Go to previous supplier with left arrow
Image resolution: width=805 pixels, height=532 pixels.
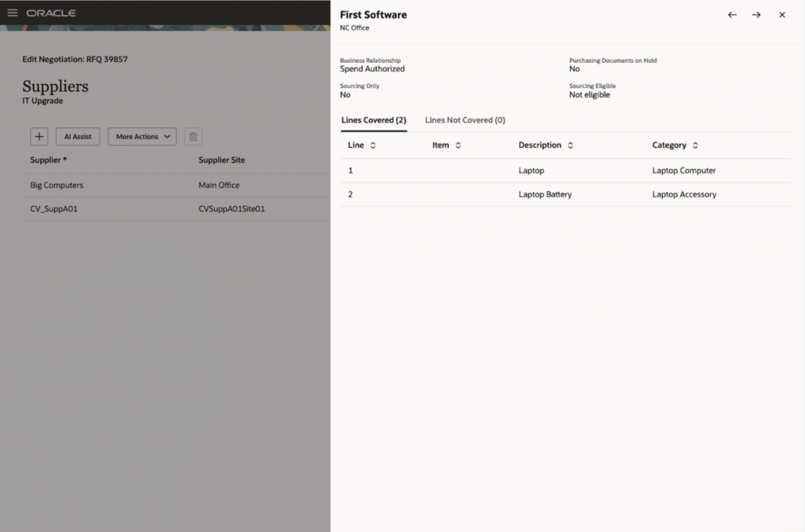732,15
